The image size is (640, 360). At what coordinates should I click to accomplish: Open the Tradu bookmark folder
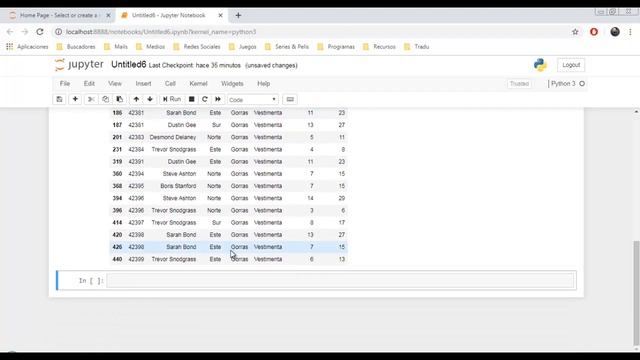[x=417, y=47]
